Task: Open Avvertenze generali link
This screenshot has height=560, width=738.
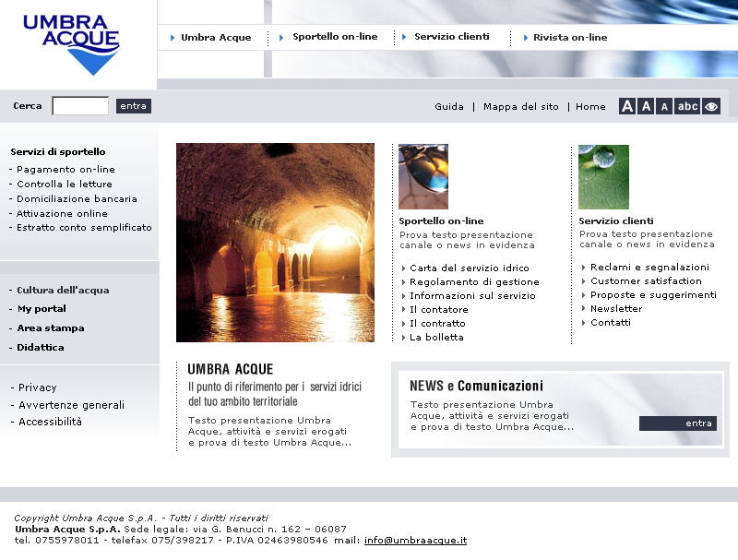Action: pos(72,405)
